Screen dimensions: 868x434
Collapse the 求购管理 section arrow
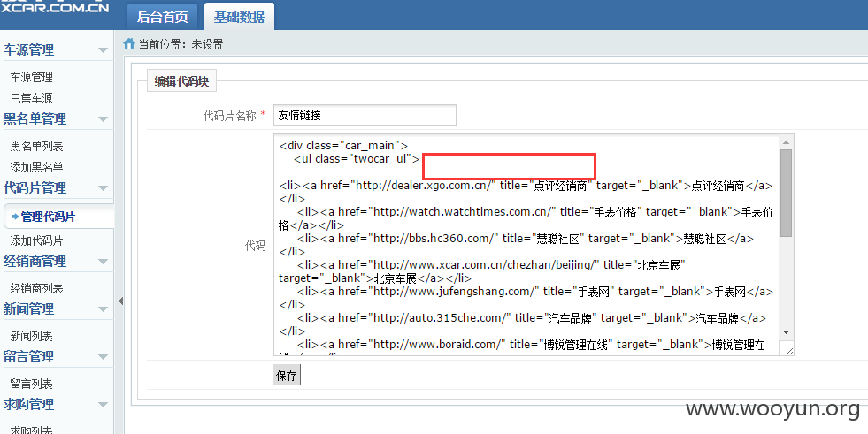click(x=103, y=404)
